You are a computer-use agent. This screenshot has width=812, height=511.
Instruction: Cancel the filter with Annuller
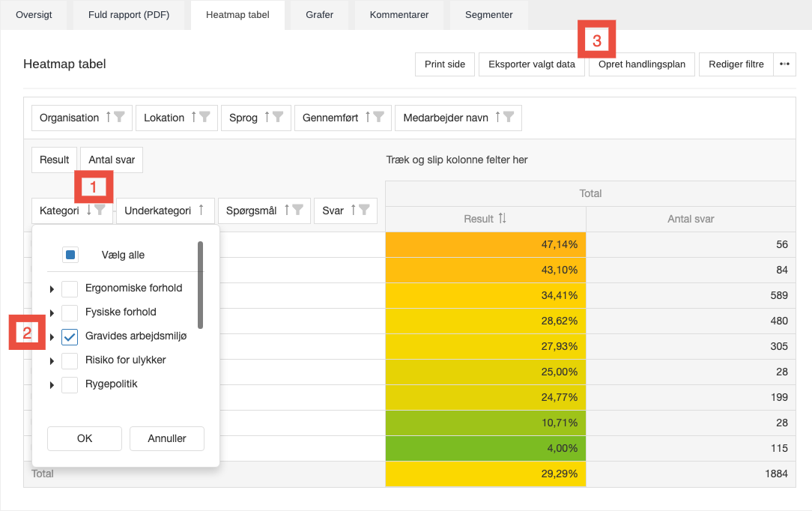click(167, 438)
